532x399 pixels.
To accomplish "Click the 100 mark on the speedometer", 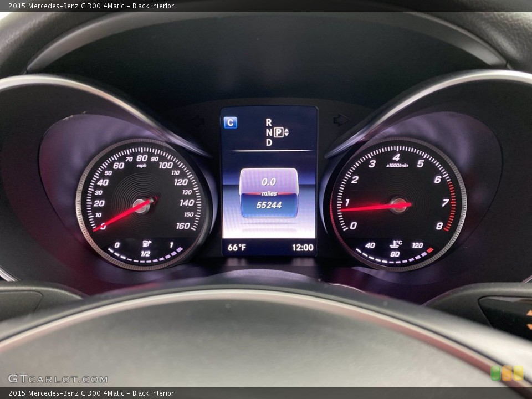I will point(166,165).
